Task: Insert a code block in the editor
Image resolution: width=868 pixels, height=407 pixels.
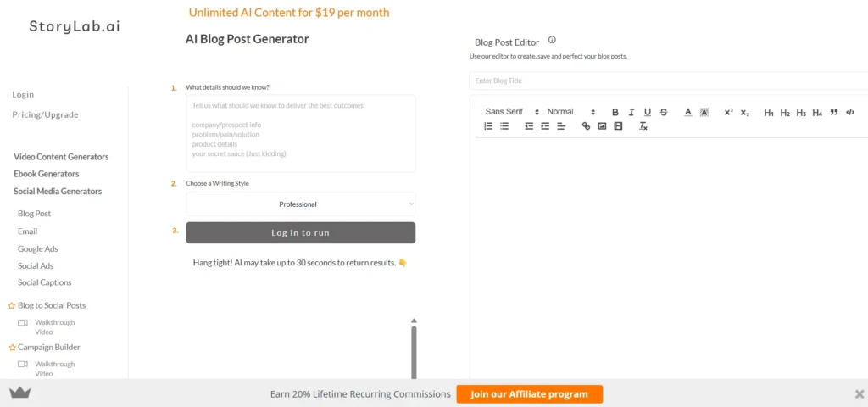Action: point(850,112)
